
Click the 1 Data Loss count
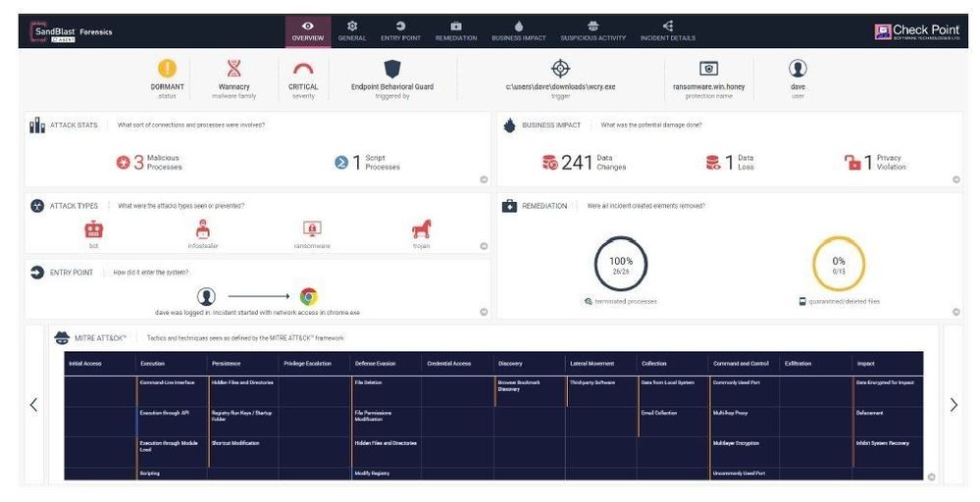(x=729, y=163)
